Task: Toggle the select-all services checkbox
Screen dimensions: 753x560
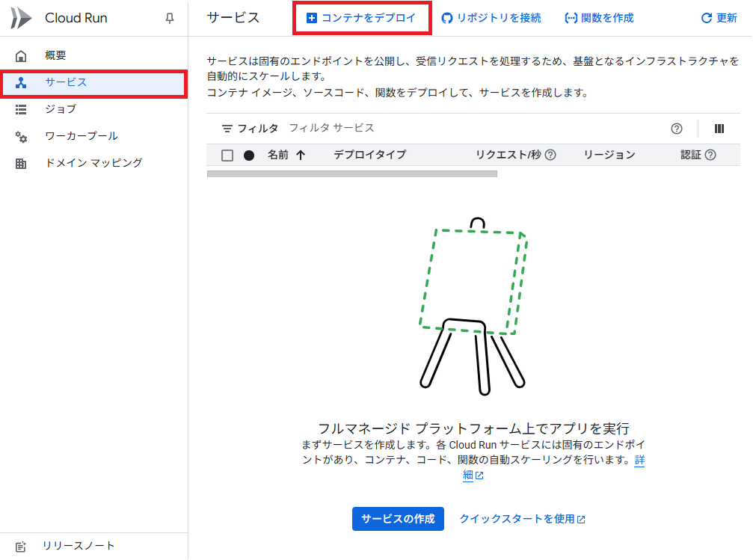Action: point(227,156)
